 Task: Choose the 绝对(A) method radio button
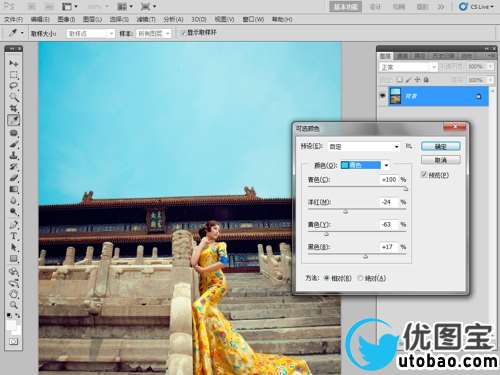(x=360, y=278)
